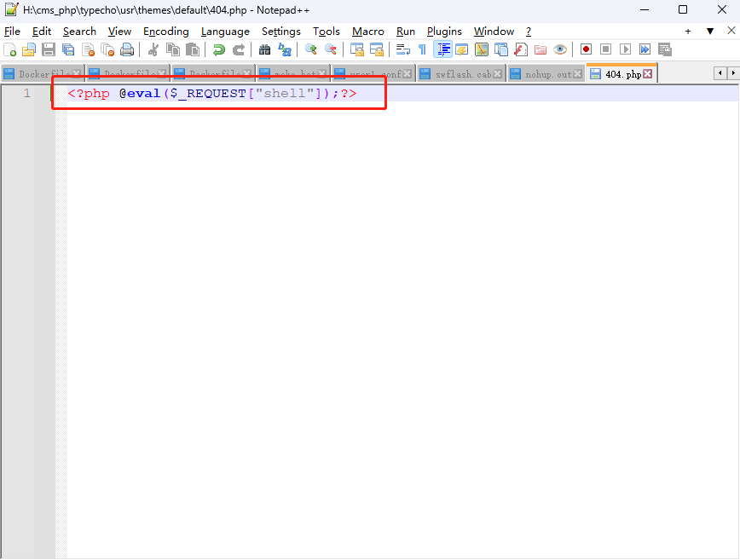Open the tab list dropdown triangle

710,32
